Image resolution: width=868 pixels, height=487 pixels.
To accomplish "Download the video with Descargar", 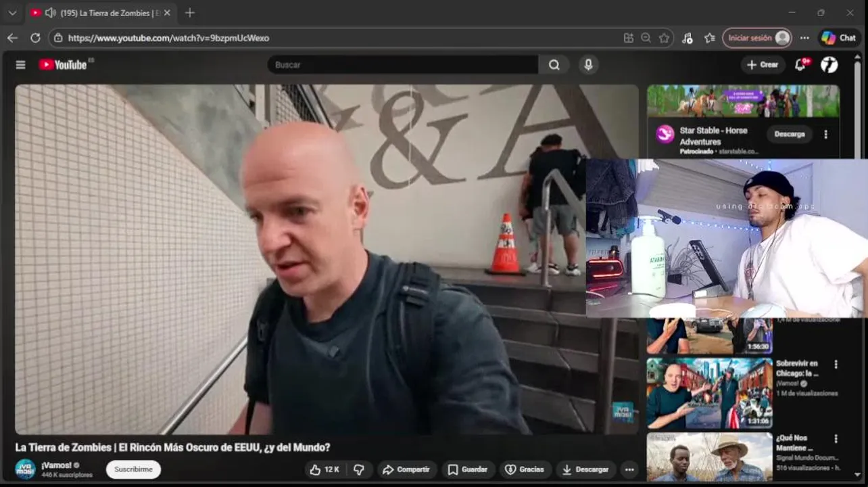I will (x=585, y=469).
